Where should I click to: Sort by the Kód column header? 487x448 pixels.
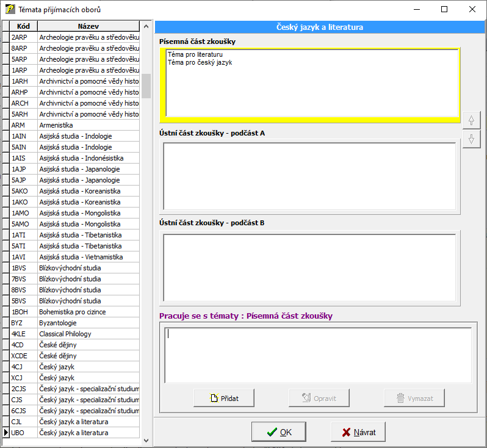pyautogui.click(x=23, y=26)
